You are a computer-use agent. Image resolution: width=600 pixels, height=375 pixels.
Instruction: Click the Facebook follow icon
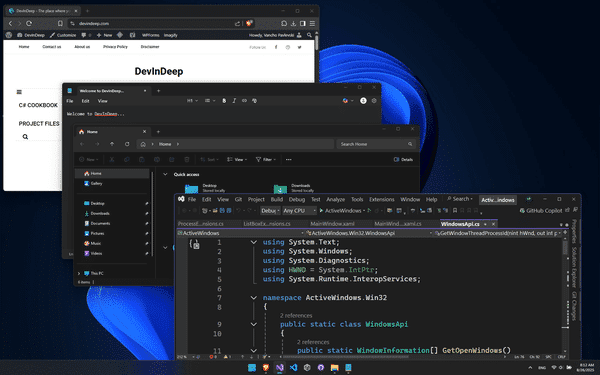point(276,47)
